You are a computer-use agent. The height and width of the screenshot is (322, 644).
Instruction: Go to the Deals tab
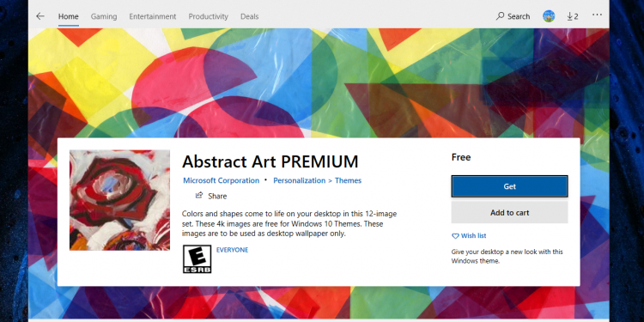(x=249, y=17)
